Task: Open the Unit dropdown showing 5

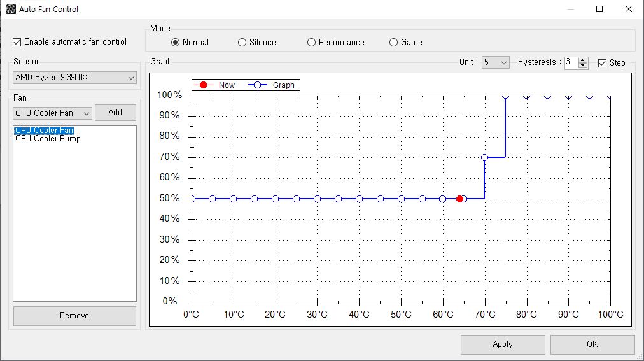Action: tap(495, 62)
